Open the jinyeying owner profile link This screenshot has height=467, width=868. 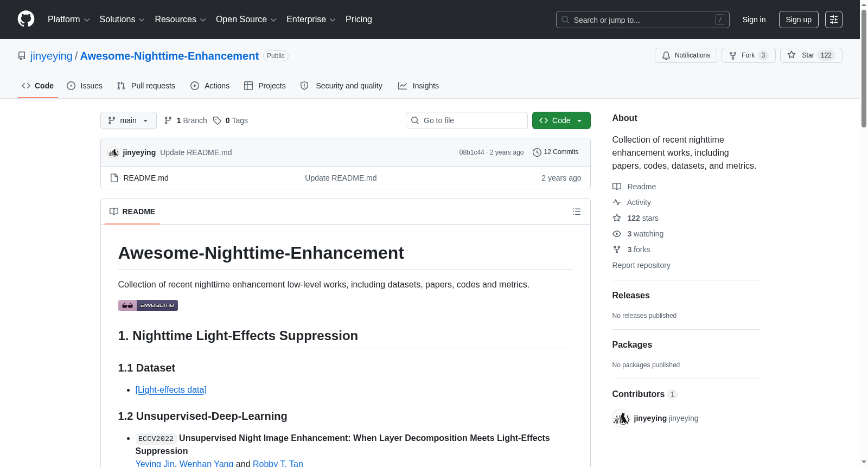click(x=52, y=56)
